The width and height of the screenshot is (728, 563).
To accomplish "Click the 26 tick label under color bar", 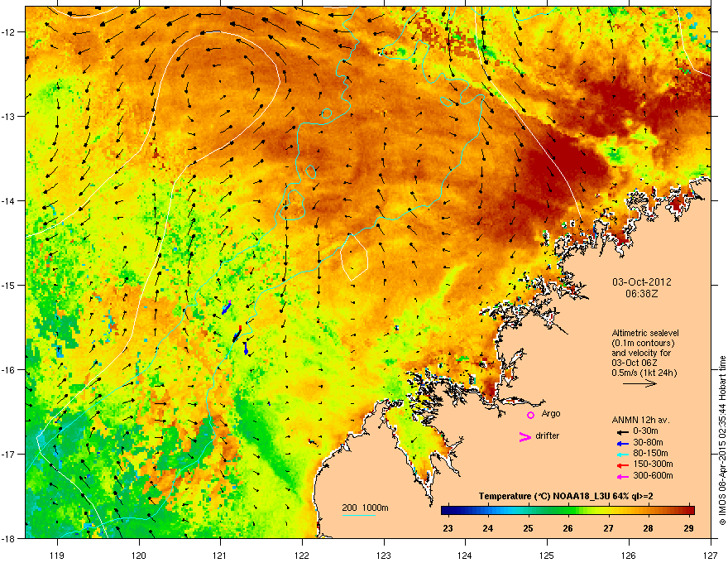I will pyautogui.click(x=568, y=528).
